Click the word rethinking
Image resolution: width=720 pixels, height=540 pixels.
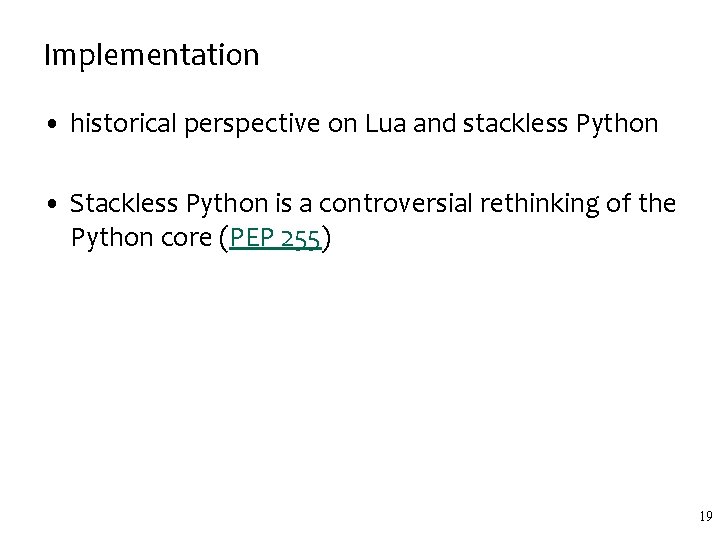pyautogui.click(x=540, y=204)
